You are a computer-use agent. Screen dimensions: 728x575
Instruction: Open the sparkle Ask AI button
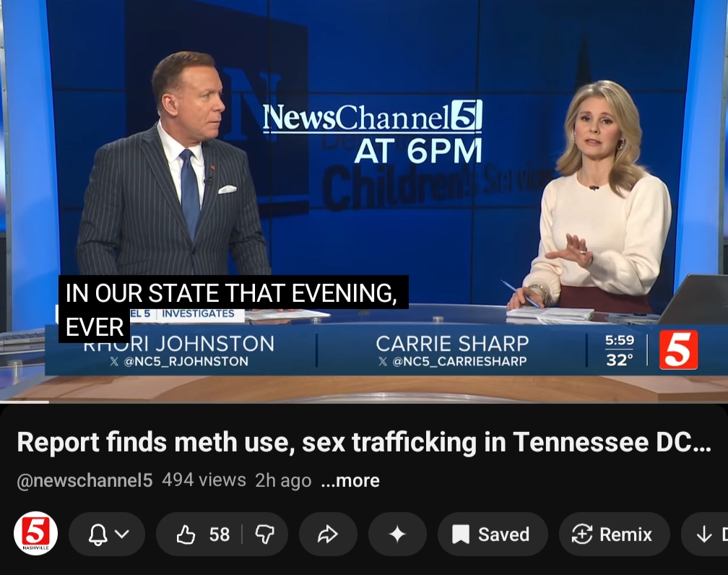coord(397,534)
